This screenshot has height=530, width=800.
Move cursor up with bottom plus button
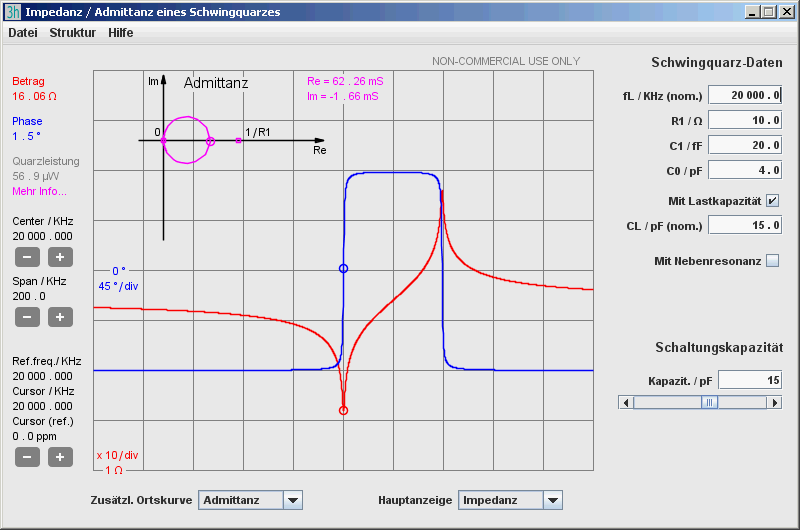(x=60, y=457)
